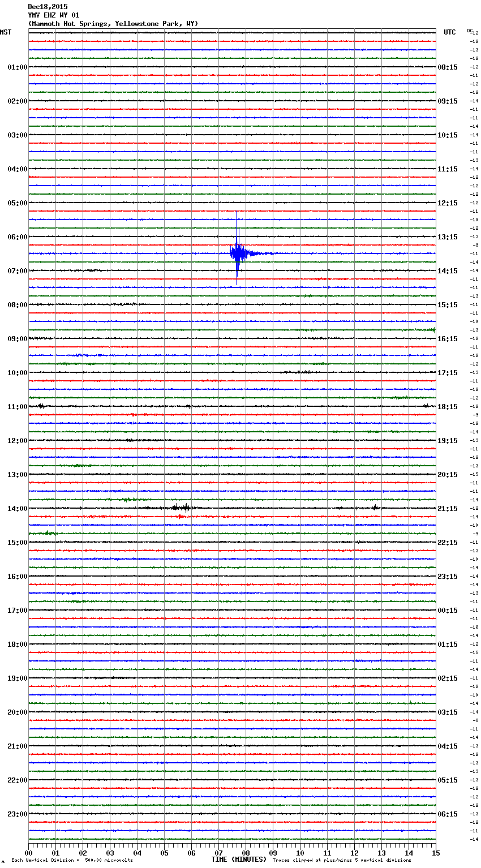Select the '12:00' MST time label
481x868 pixels.
(x=18, y=441)
